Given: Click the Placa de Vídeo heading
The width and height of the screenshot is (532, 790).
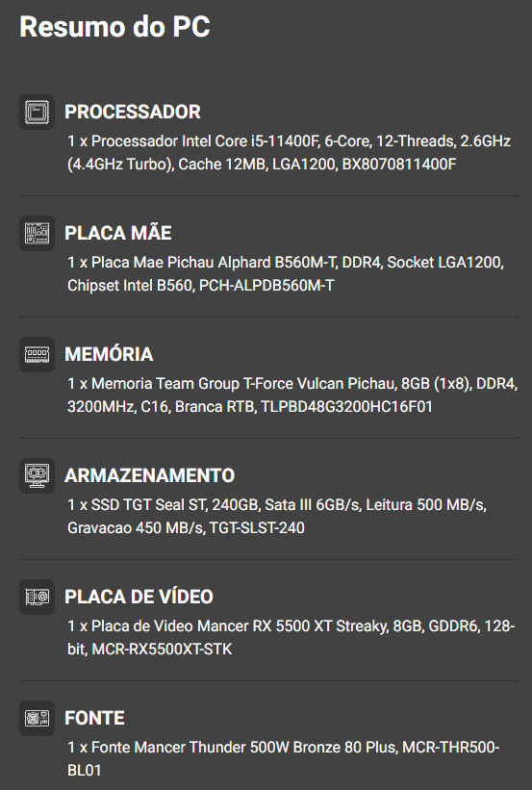Looking at the screenshot, I should click(139, 597).
